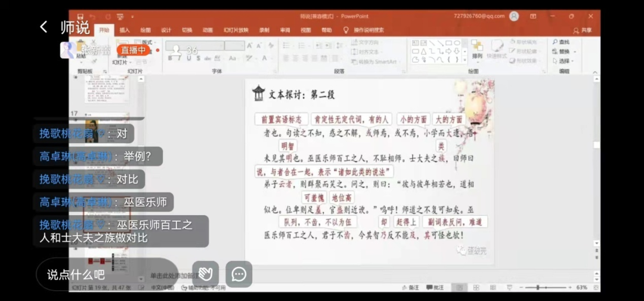Click the numbered list icon
This screenshot has width=644, height=301.
tap(302, 45)
